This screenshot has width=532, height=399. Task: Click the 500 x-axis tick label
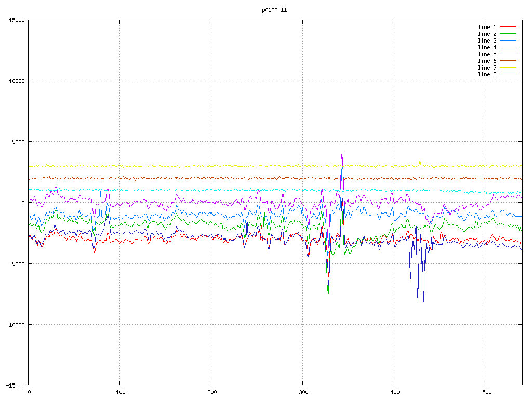coord(486,392)
